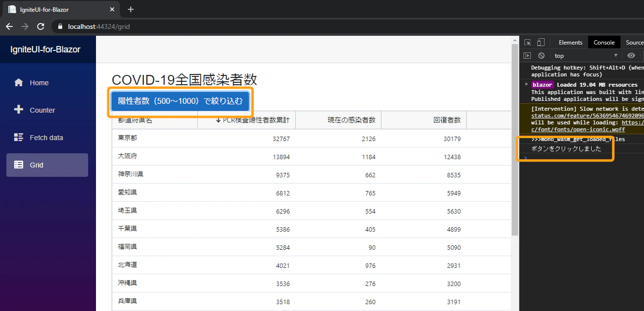Click the reload page icon in browser toolbar

click(41, 27)
